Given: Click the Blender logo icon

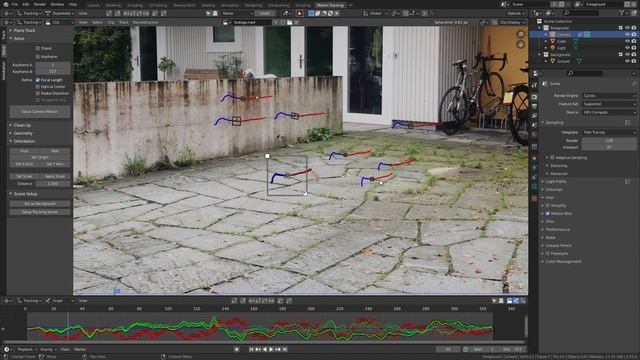Looking at the screenshot, I should [5, 4].
